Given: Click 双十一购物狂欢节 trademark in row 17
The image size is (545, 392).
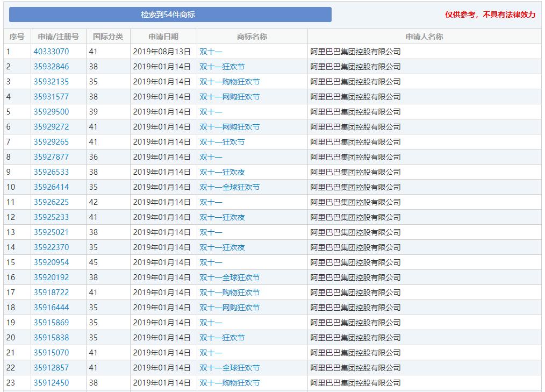Looking at the screenshot, I should [x=230, y=293].
